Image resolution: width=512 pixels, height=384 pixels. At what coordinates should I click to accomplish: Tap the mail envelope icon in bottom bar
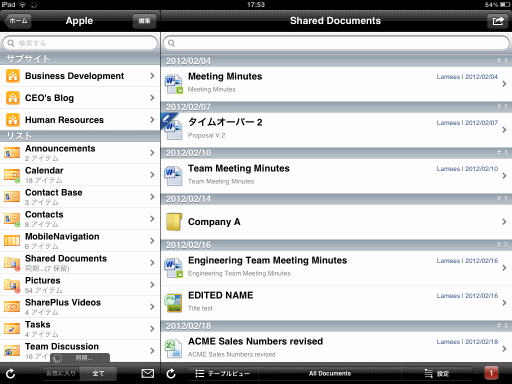pos(148,373)
